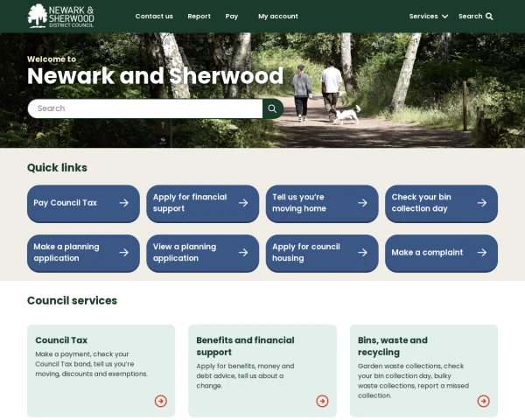Open the My account menu item

pos(278,17)
